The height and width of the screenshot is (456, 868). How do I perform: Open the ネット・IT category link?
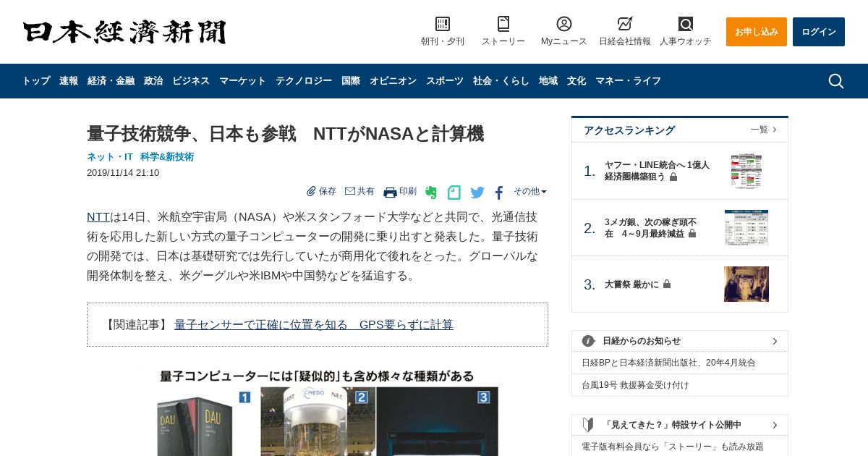(110, 156)
